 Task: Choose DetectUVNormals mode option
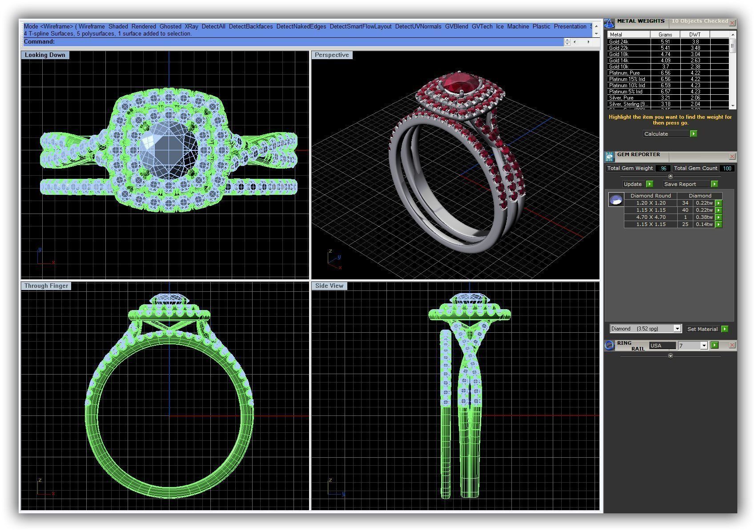point(418,27)
